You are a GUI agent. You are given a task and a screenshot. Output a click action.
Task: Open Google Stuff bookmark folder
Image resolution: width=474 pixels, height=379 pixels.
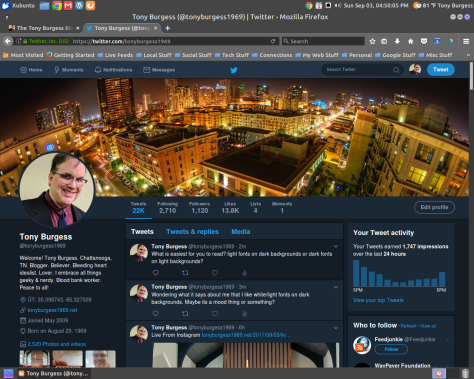(395, 55)
